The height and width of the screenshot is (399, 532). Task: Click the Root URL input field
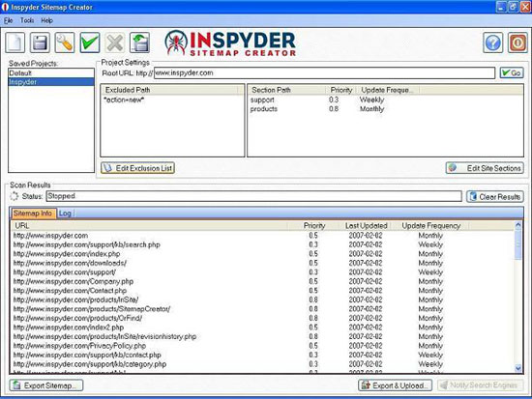(x=324, y=72)
